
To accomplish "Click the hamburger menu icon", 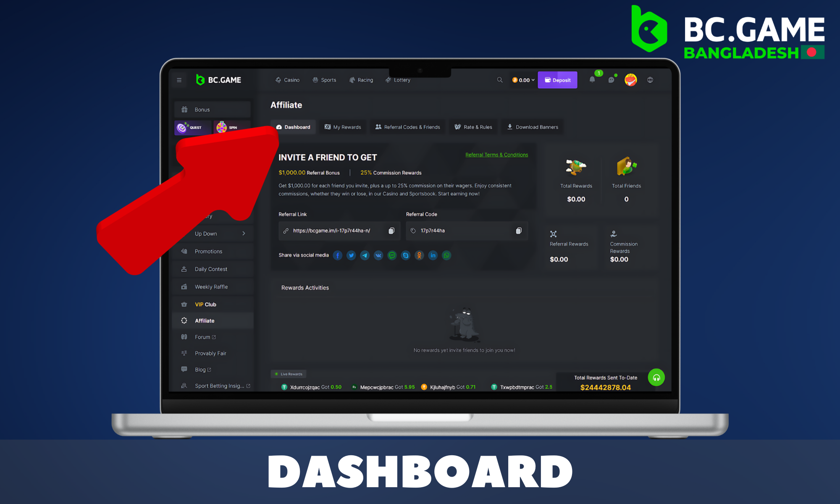I will pos(179,80).
